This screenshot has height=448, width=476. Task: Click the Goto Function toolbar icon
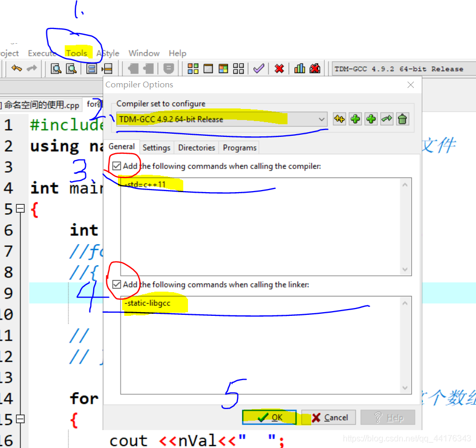point(92,68)
